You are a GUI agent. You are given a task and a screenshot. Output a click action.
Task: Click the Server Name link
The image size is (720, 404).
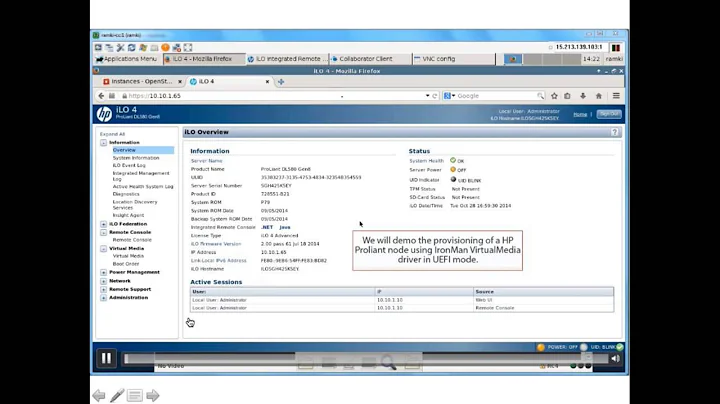(x=207, y=161)
